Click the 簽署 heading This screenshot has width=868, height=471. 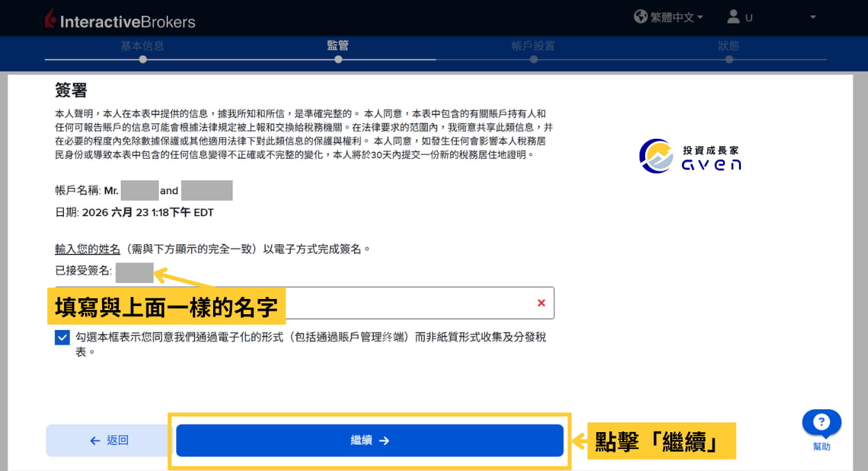click(71, 90)
